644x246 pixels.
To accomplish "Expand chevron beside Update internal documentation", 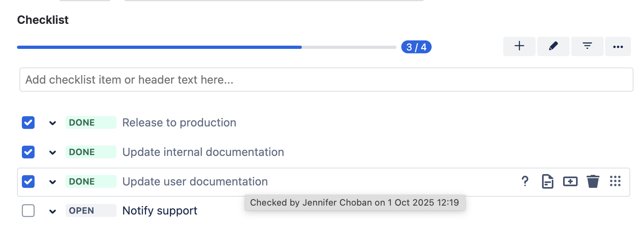I will [53, 152].
